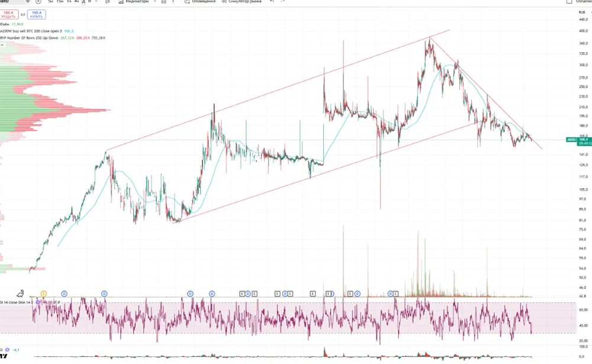Select the RSI 14 close SMA legend

coord(16,302)
